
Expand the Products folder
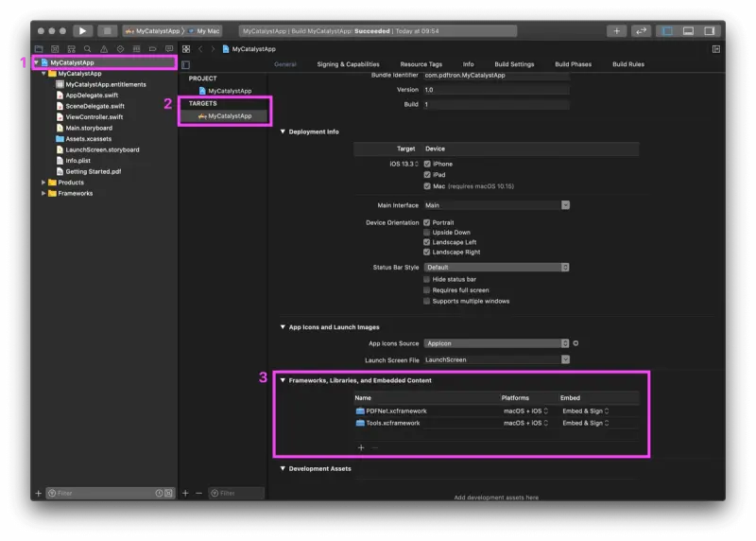[x=43, y=183]
